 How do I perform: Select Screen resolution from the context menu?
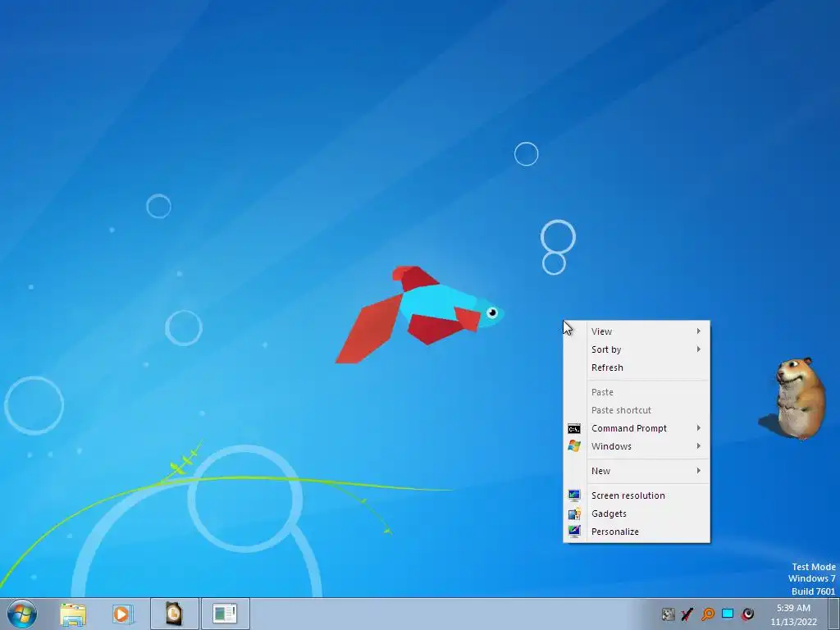click(637, 495)
